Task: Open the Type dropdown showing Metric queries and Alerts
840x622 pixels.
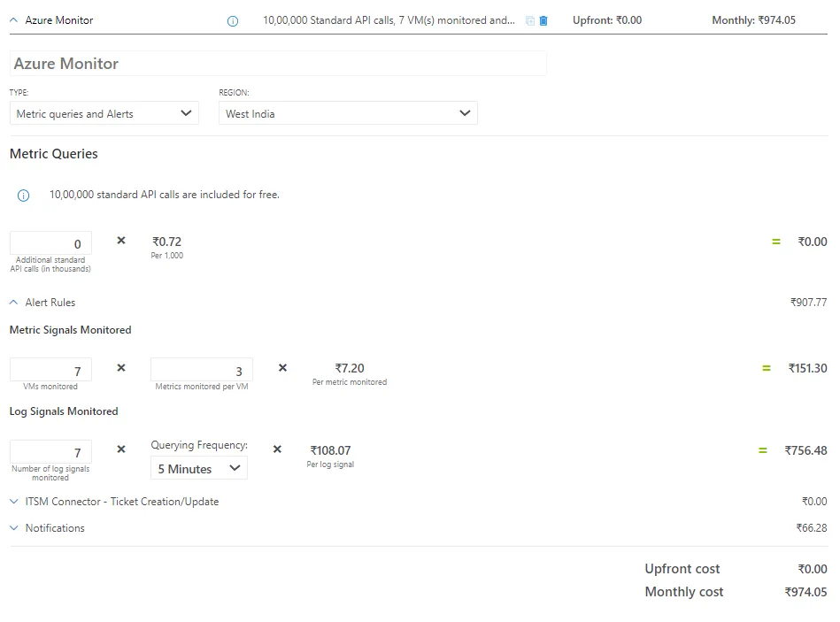Action: (x=104, y=113)
